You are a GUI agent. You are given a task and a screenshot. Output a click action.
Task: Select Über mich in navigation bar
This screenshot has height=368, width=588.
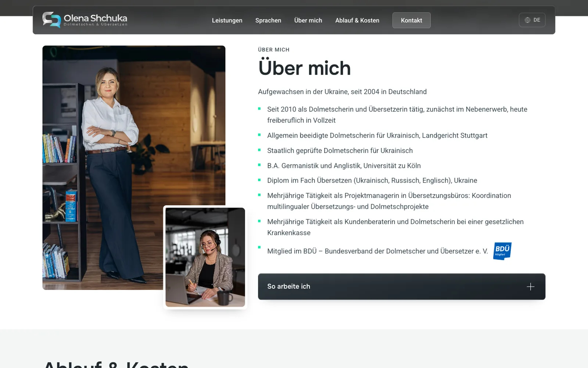tap(308, 20)
